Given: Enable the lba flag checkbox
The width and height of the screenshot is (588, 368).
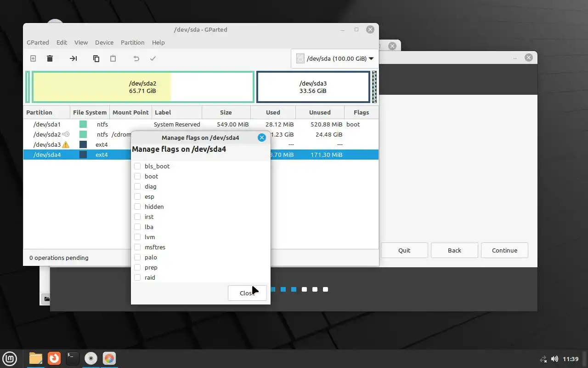Looking at the screenshot, I should point(137,227).
